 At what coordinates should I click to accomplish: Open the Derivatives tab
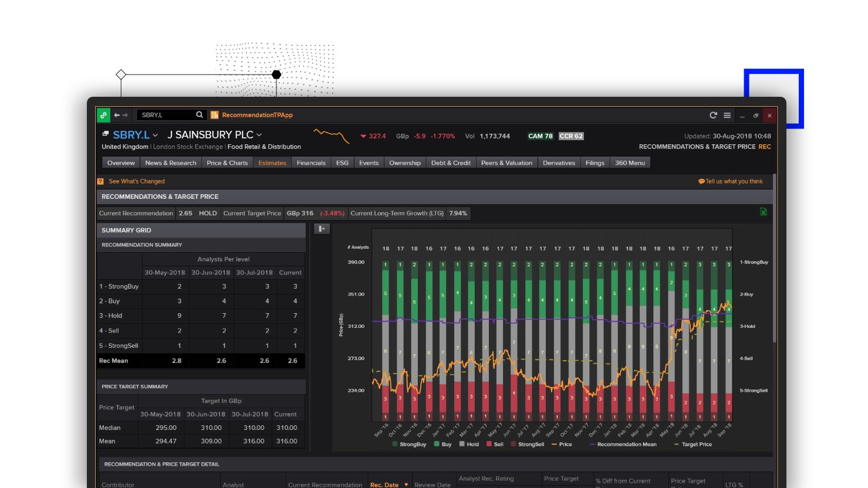(x=559, y=163)
